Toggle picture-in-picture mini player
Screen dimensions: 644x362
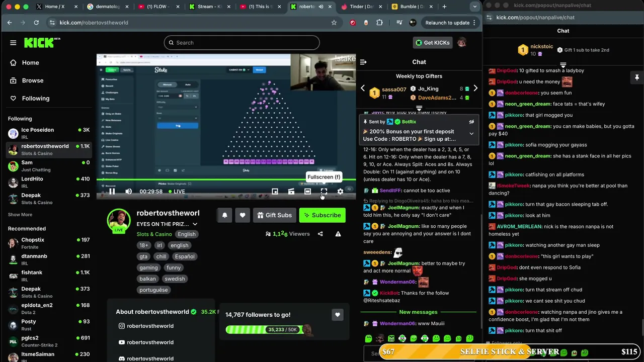275,192
